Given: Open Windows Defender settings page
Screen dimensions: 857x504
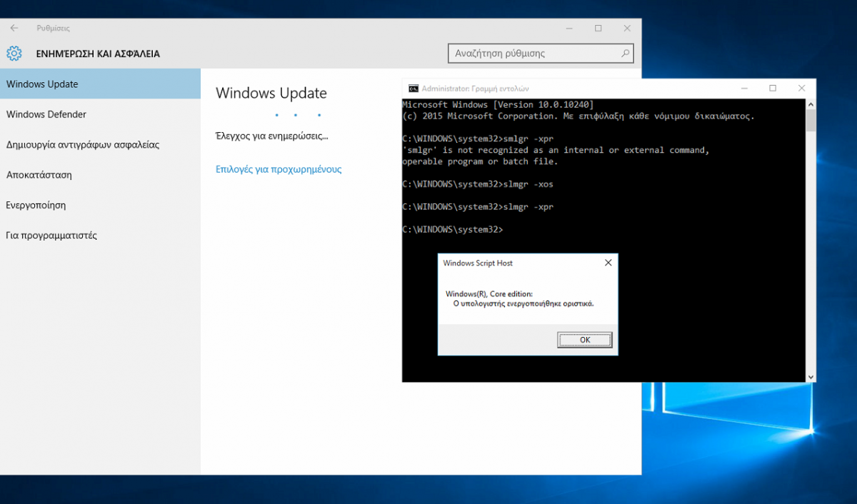Looking at the screenshot, I should pyautogui.click(x=100, y=114).
